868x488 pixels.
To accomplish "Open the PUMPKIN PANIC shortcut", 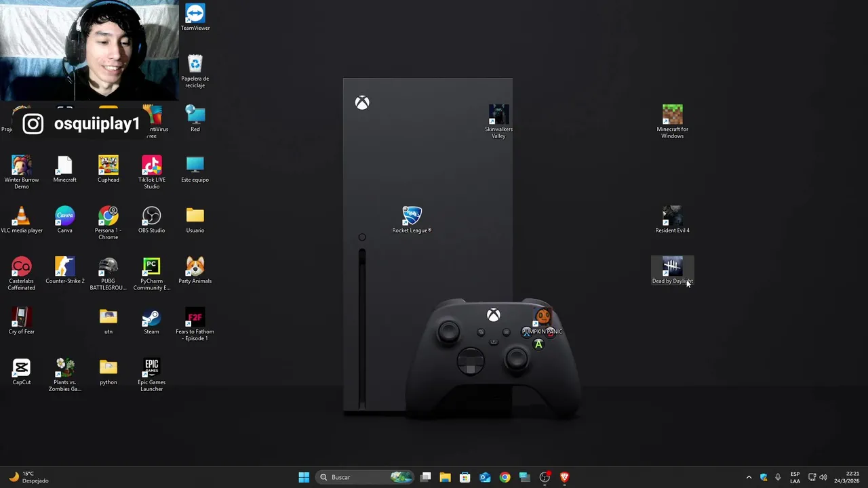I will pos(542,321).
